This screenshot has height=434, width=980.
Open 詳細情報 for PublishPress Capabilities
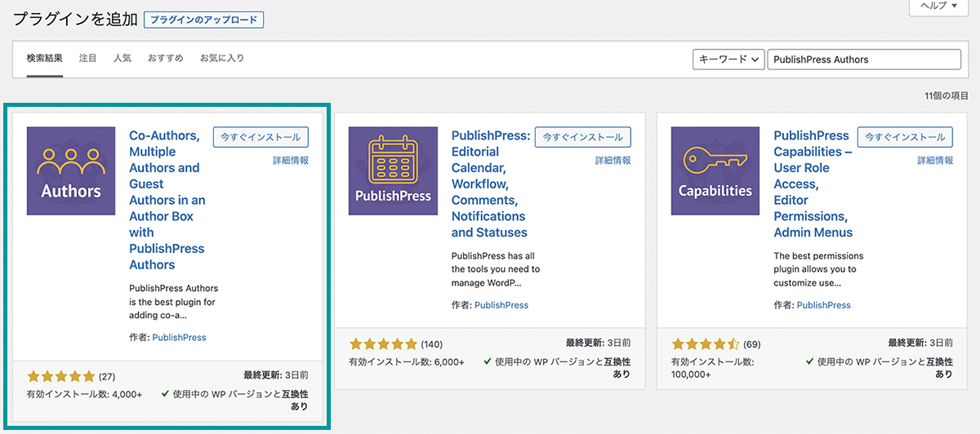[x=935, y=161]
